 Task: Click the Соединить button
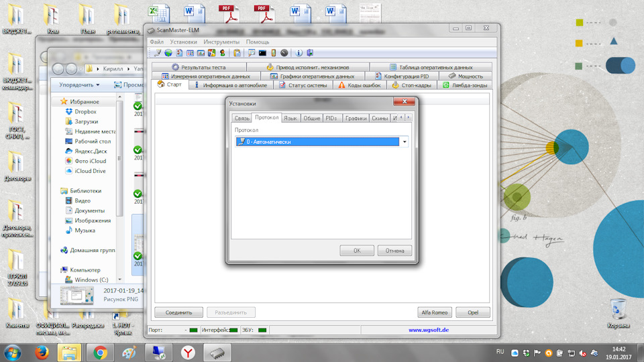point(178,312)
